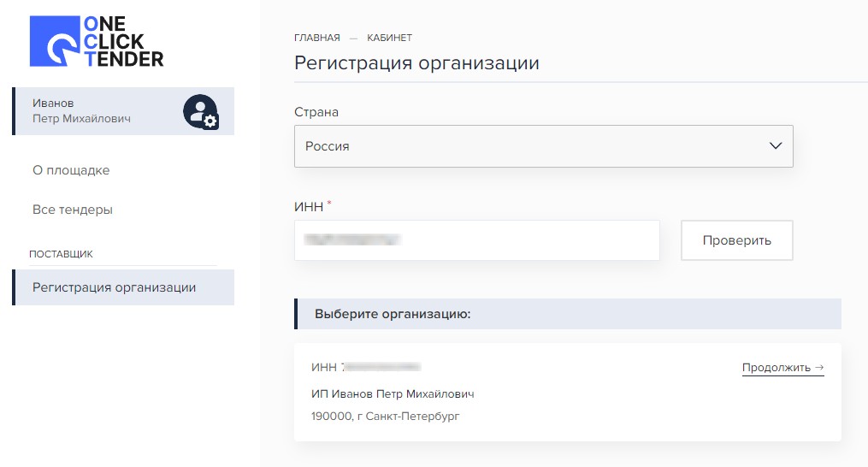Click the page heading Регистрация организации
This screenshot has width=868, height=467.
pyautogui.click(x=416, y=63)
